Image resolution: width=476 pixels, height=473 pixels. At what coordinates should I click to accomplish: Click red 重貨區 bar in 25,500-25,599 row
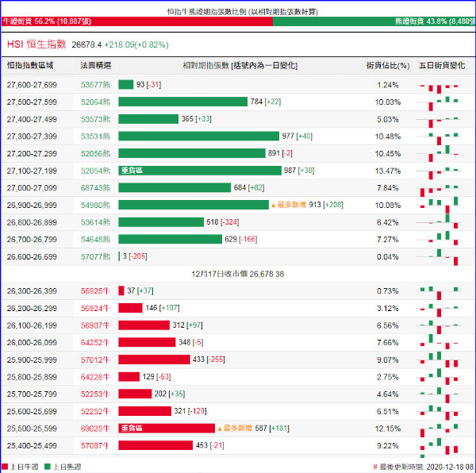point(167,429)
